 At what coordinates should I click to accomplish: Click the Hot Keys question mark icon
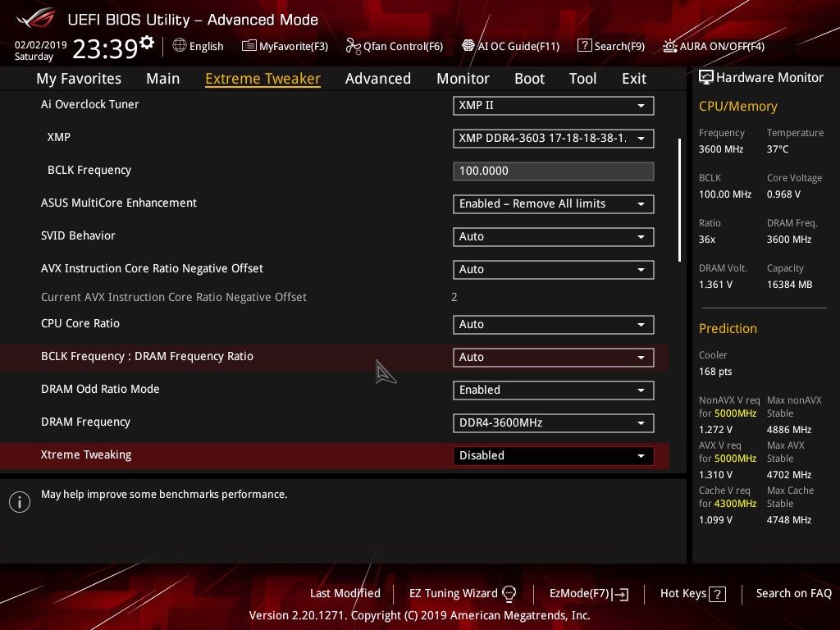pos(717,594)
